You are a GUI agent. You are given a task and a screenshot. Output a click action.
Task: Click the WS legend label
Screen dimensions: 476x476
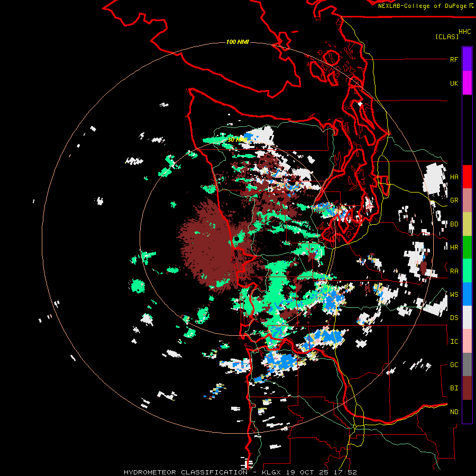click(454, 295)
